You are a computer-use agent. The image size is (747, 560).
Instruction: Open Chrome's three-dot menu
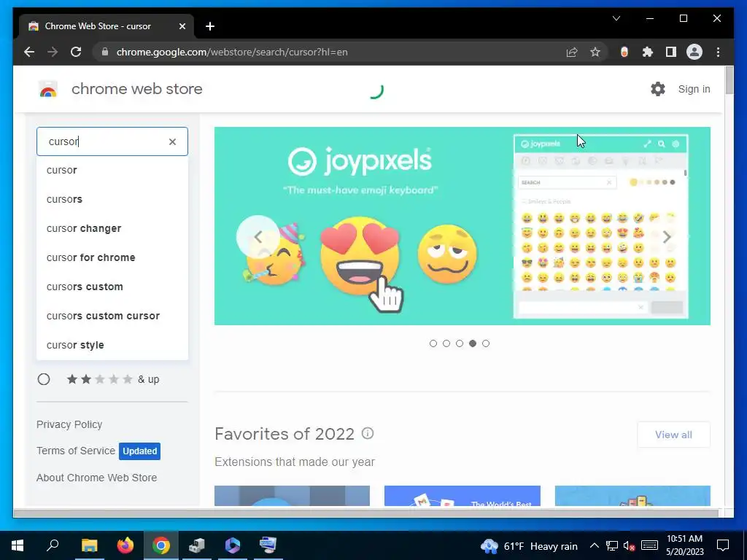(718, 52)
